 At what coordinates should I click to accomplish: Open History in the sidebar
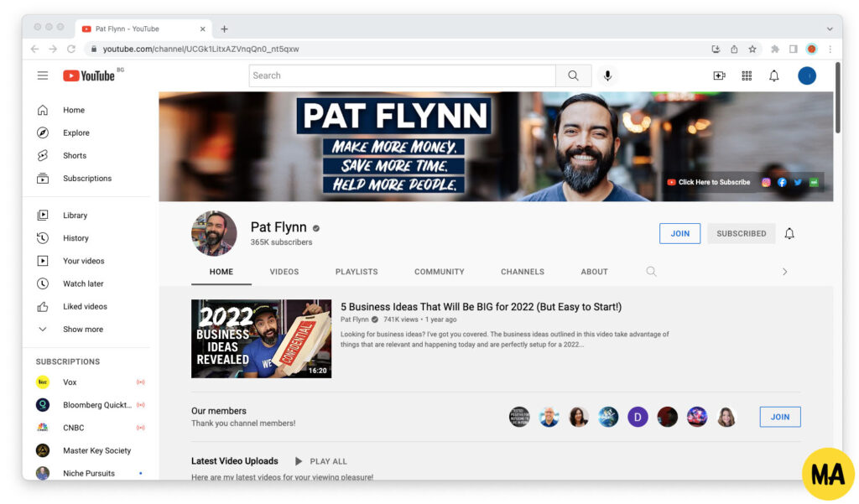[x=75, y=238]
